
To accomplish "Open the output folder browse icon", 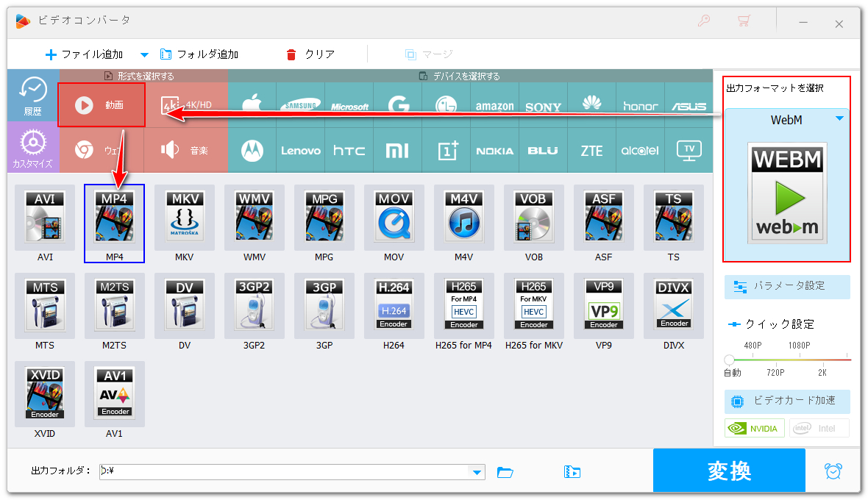I will pos(505,472).
